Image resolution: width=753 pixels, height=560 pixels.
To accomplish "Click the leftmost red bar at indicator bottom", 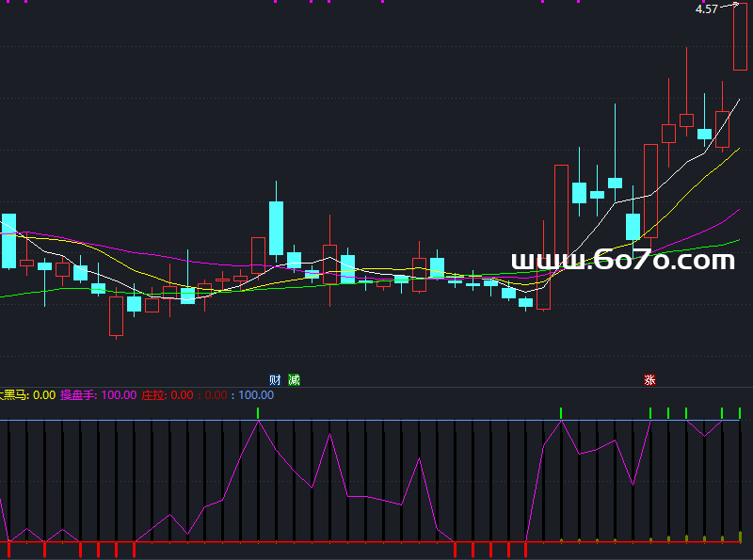I will click(x=9, y=549).
